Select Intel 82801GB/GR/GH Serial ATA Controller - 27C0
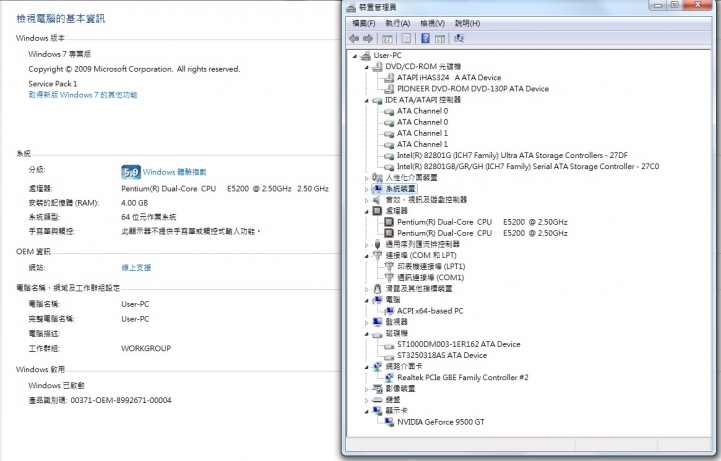This screenshot has height=461, width=721. 528,166
